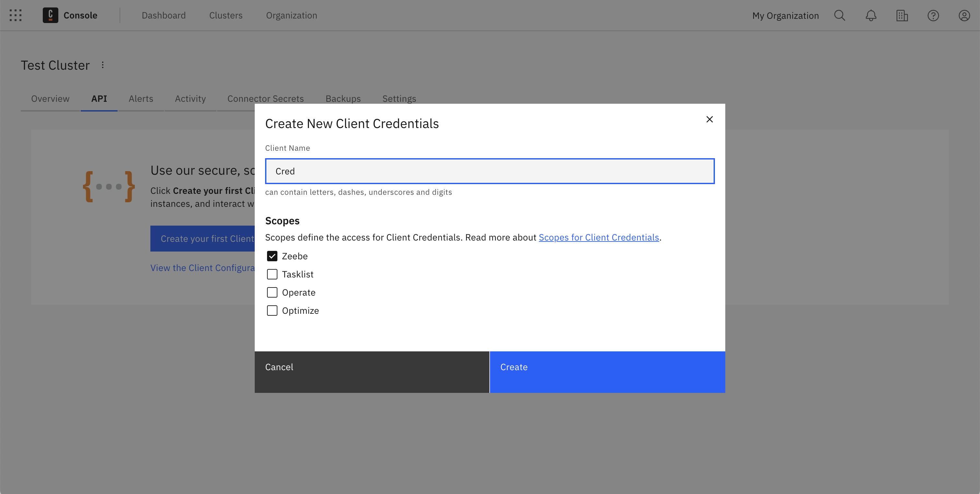Go to the Dashboard
The height and width of the screenshot is (494, 980).
pos(164,15)
